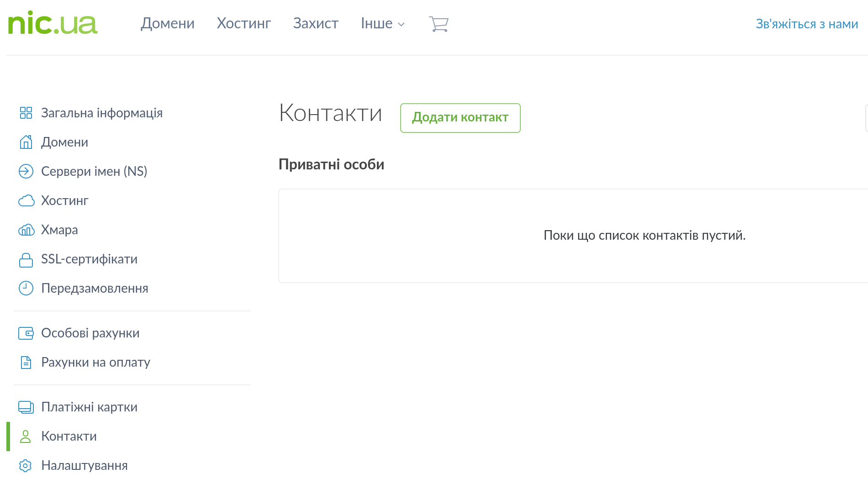Image resolution: width=868 pixels, height=484 pixels.
Task: Click the padlock icon for SSL-сертифікати
Action: click(26, 259)
